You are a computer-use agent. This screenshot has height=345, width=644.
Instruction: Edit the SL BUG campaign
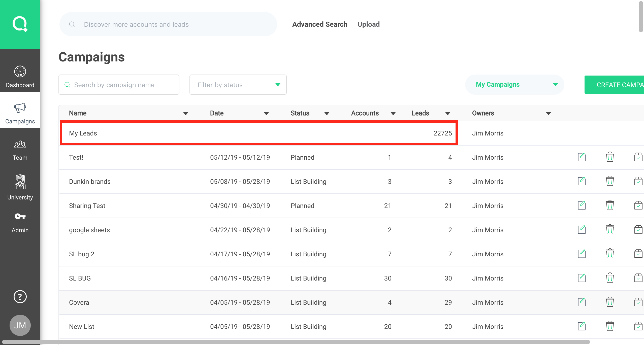click(x=582, y=278)
